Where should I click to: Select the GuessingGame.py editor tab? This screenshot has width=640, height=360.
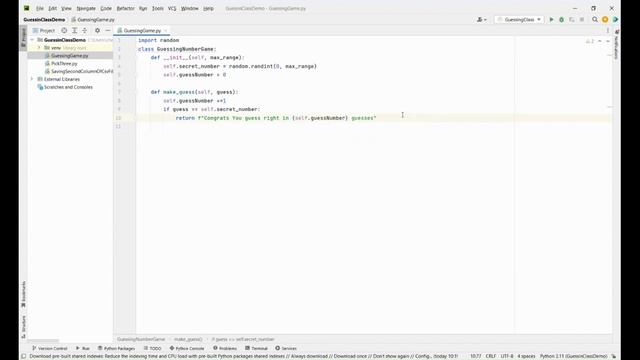point(142,31)
